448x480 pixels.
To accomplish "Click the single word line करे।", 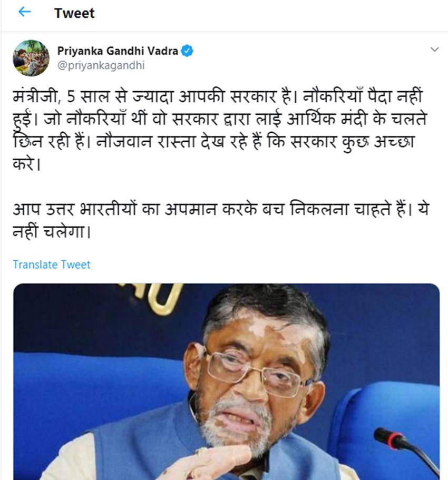I will pos(27,164).
